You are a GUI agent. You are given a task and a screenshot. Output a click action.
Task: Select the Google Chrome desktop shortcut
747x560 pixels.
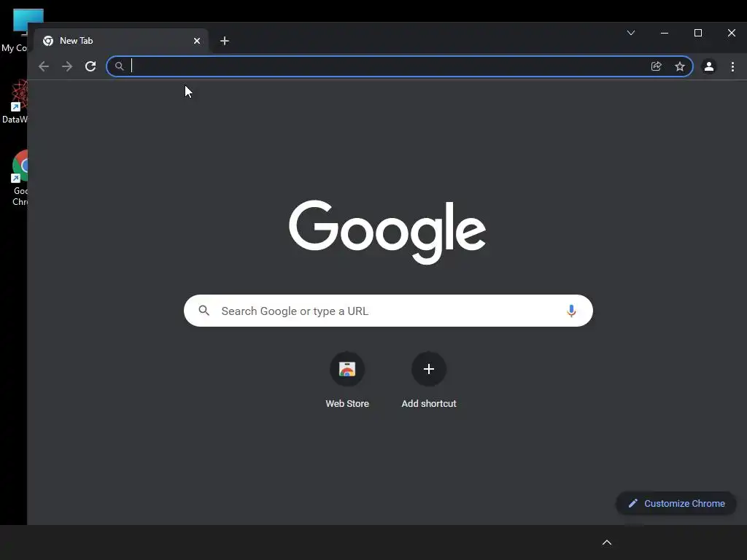(x=18, y=178)
